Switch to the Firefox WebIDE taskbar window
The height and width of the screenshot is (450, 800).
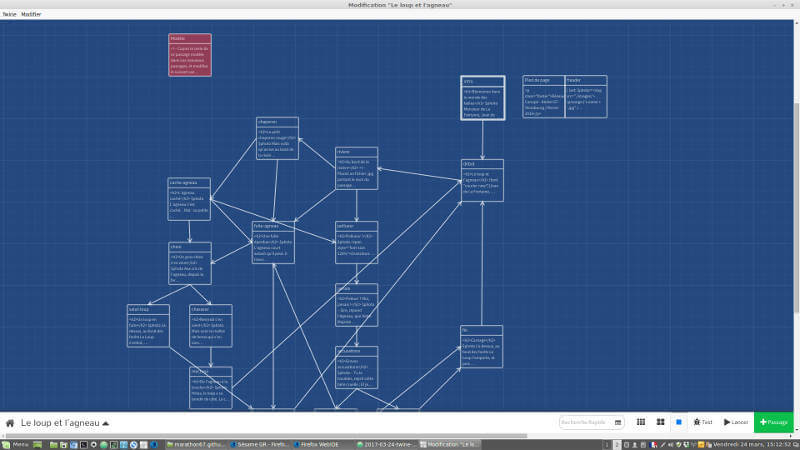point(322,445)
